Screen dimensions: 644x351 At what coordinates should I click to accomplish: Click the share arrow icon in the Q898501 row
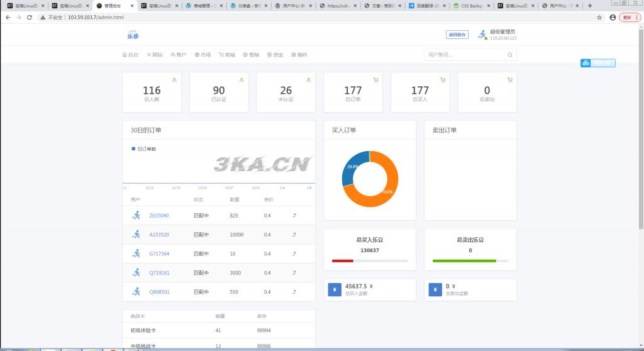294,292
